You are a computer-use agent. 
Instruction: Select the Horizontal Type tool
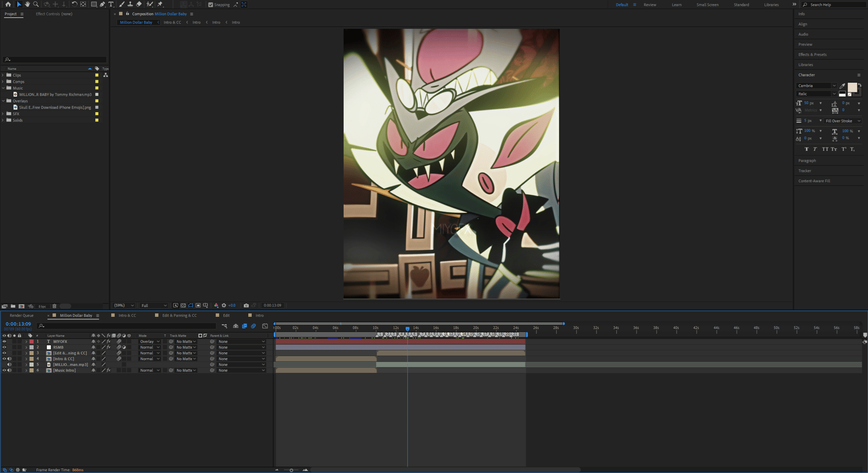pos(111,4)
